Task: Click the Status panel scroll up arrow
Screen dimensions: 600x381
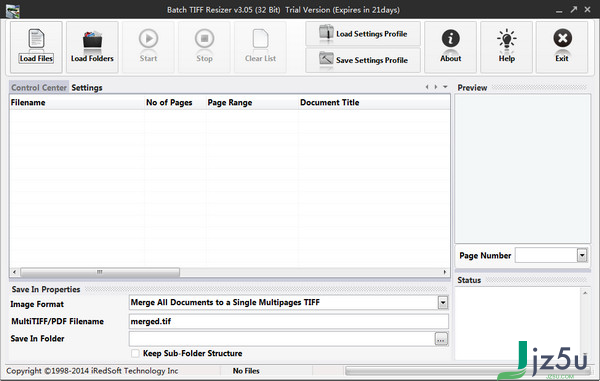Action: [x=585, y=293]
